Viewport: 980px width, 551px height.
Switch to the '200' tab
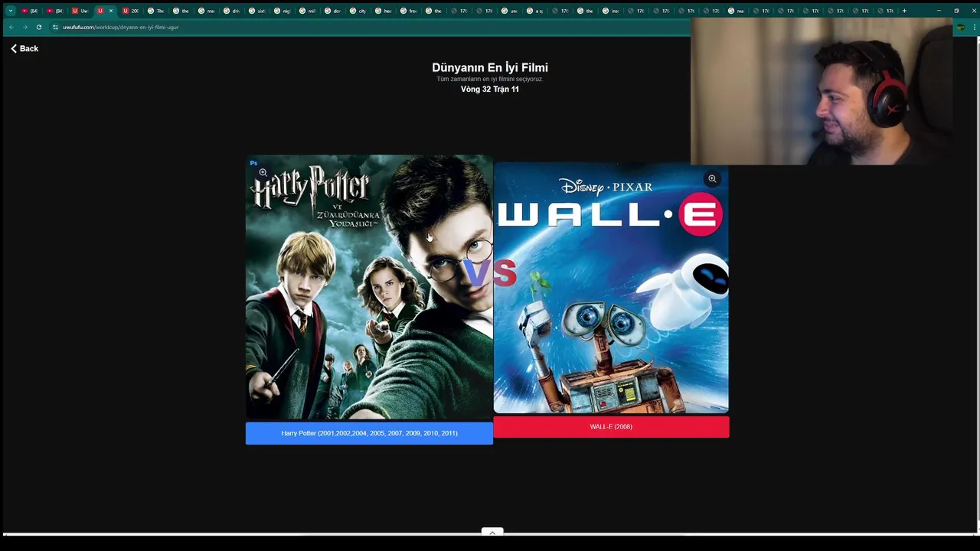click(130, 11)
